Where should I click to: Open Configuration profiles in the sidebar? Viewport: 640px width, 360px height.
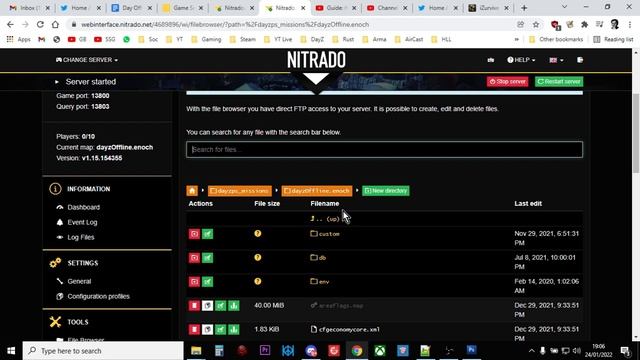98,296
